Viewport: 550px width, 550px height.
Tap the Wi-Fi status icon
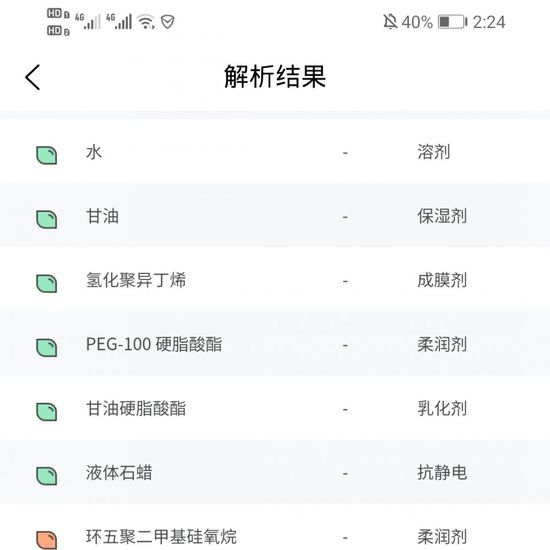[x=147, y=22]
